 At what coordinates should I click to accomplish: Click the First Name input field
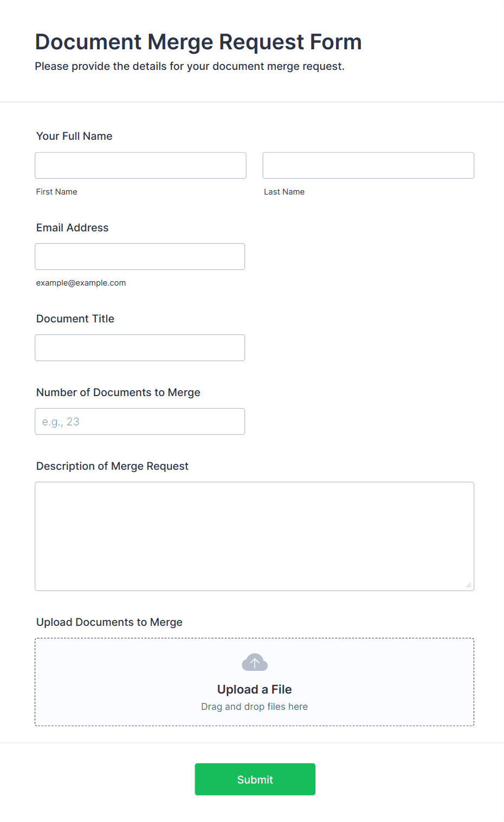(140, 165)
